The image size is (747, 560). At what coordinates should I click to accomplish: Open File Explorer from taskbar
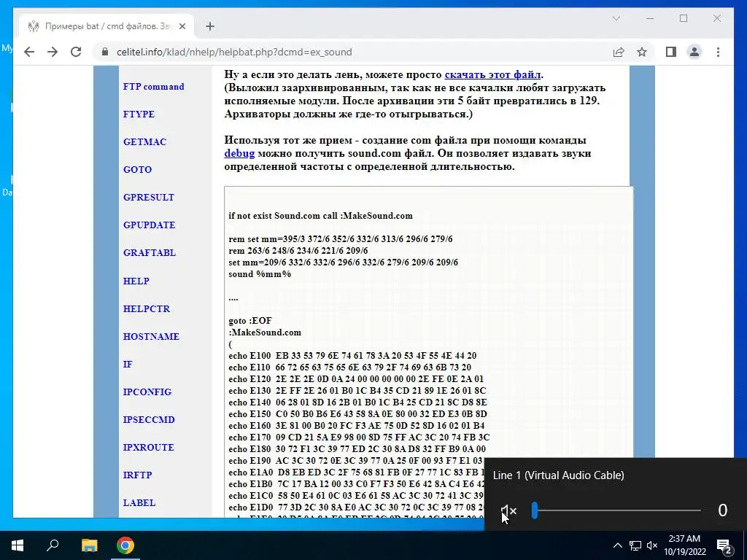coord(89,545)
